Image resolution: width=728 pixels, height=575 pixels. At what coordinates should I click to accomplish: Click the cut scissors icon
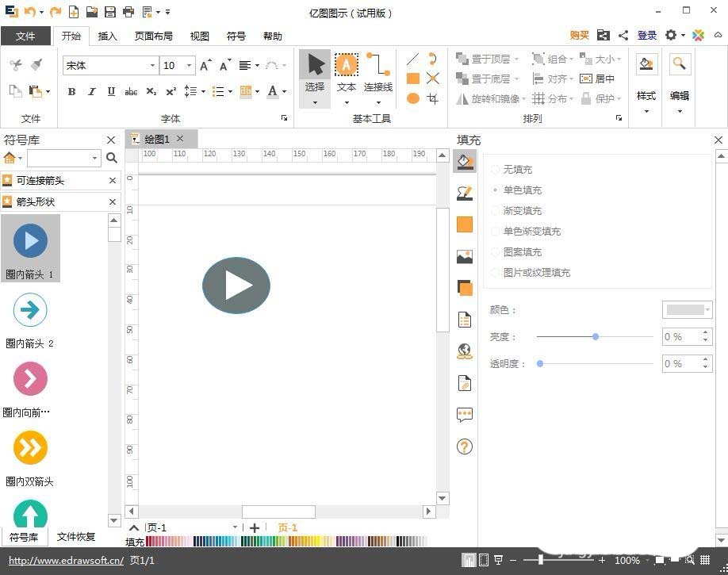click(15, 65)
